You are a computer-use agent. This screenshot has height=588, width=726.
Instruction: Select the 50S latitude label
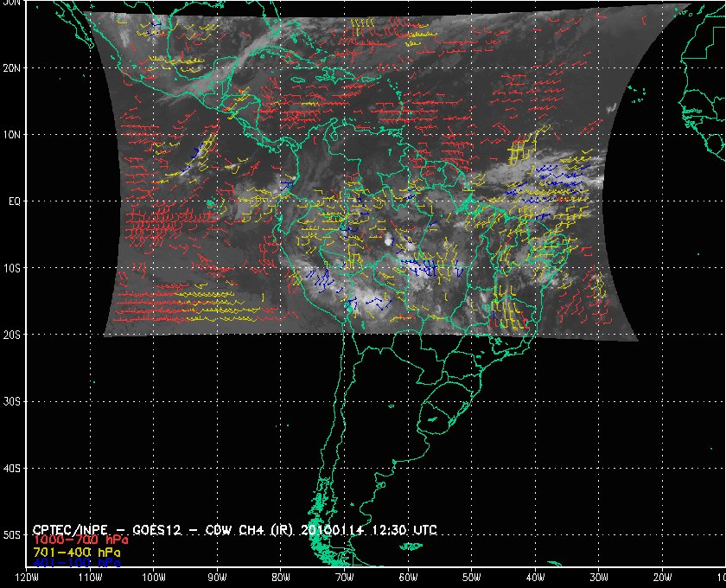pyautogui.click(x=11, y=534)
